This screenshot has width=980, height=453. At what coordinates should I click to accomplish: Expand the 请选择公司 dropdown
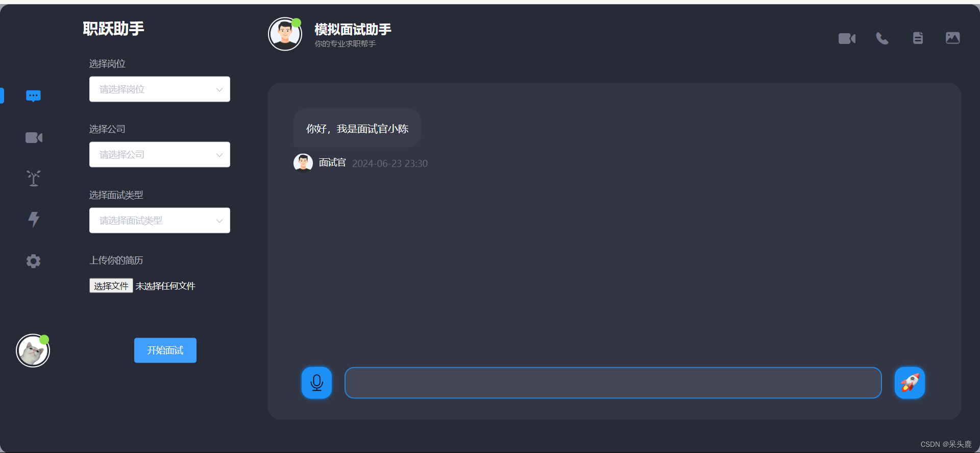(160, 155)
